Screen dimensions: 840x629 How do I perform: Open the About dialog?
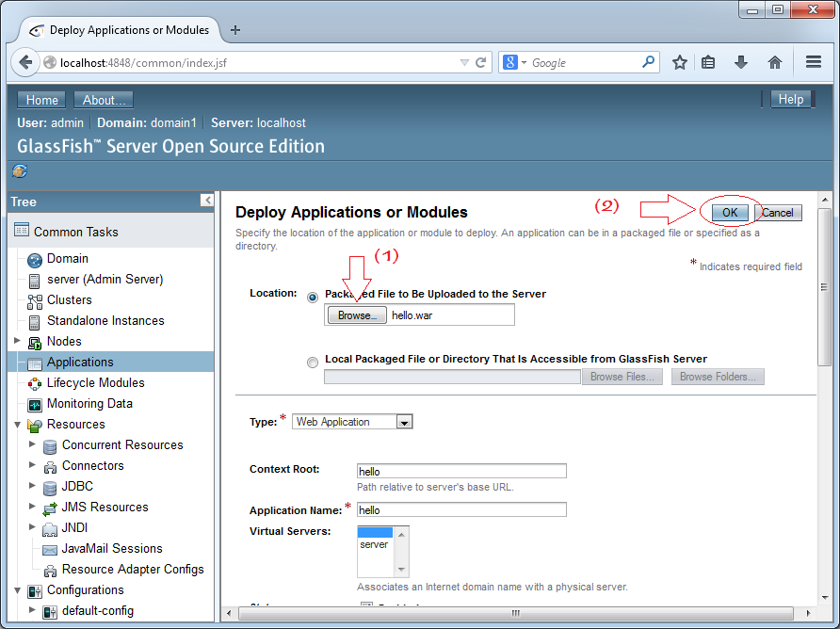(x=104, y=100)
